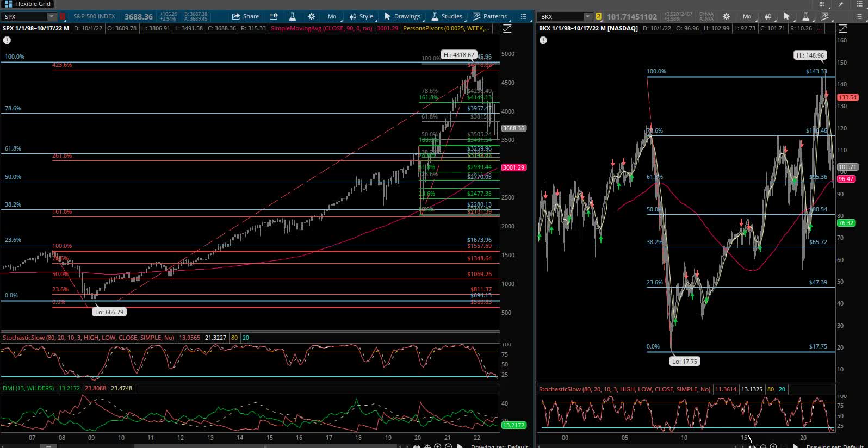Click the alert exclamation icon on SPX chart
This screenshot has width=868, height=448.
coord(7,40)
